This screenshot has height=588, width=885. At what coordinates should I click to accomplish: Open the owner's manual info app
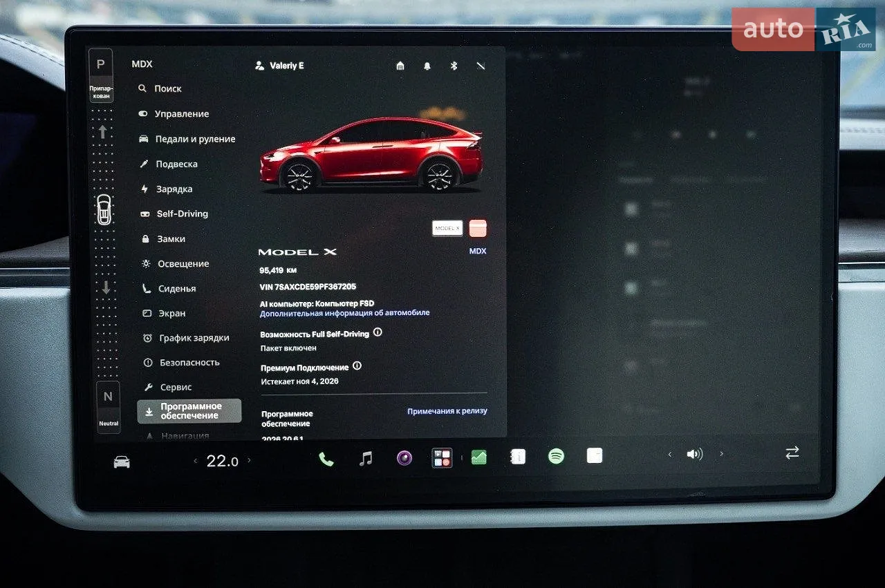(518, 457)
